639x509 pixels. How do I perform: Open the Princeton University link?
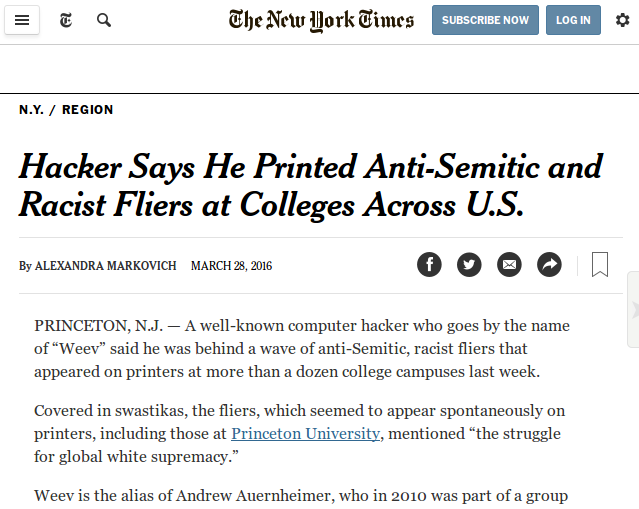point(305,433)
